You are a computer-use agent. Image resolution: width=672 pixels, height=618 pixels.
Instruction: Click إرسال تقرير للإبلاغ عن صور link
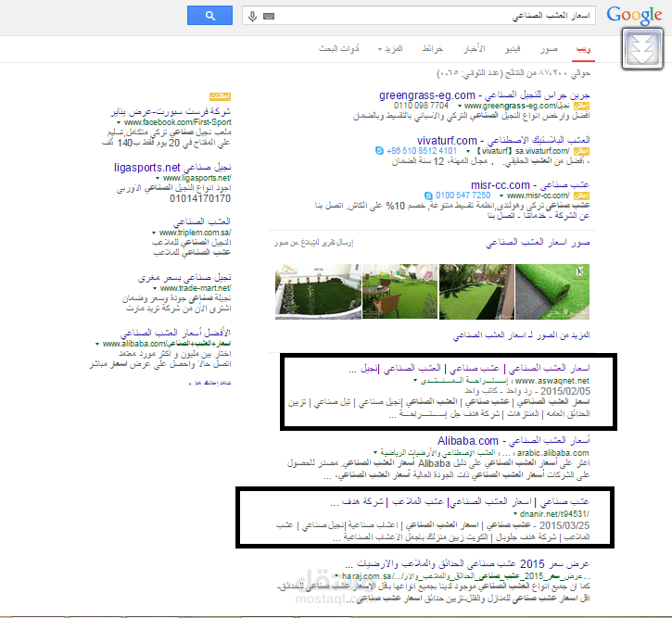[313, 243]
